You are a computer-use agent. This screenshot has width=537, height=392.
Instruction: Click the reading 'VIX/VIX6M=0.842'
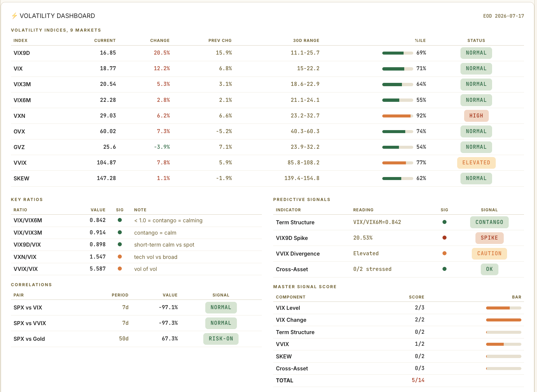(x=377, y=222)
